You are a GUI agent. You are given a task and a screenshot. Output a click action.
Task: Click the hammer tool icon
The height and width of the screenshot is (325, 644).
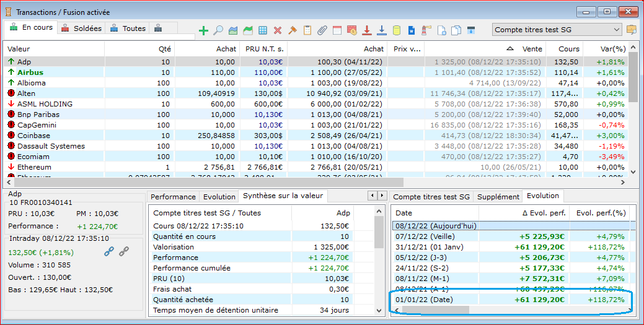[x=293, y=30]
